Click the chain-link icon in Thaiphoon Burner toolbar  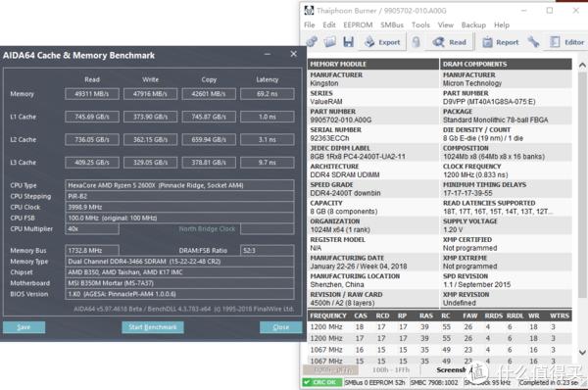point(312,42)
